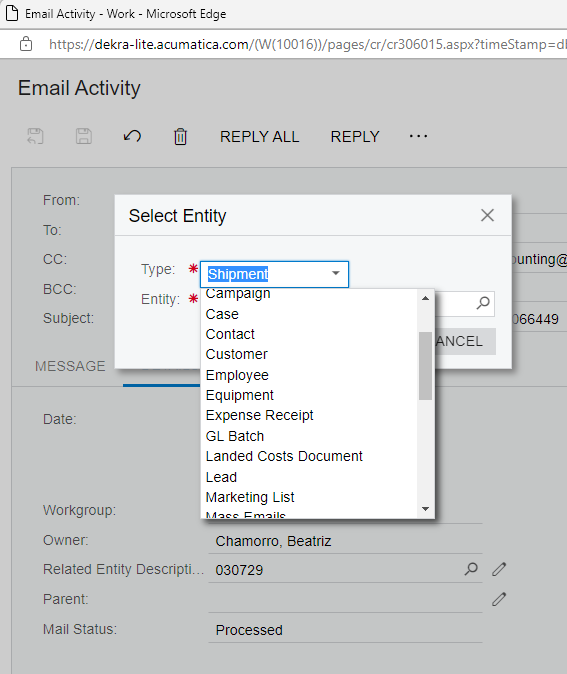Viewport: 567px width, 674px height.
Task: Click the delete trash can icon
Action: click(x=181, y=137)
